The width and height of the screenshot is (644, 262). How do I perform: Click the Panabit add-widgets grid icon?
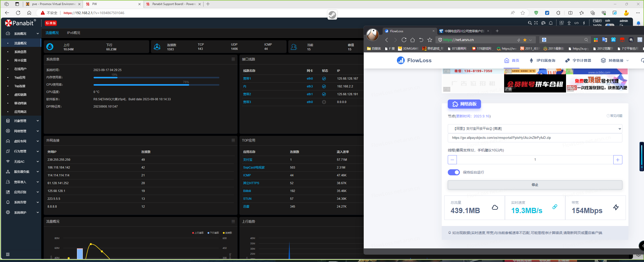(x=562, y=23)
